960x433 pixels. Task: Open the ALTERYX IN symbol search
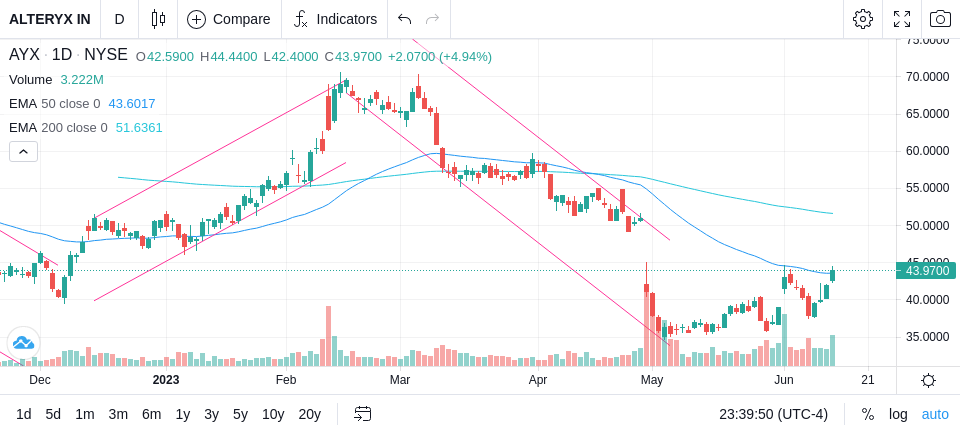point(50,19)
